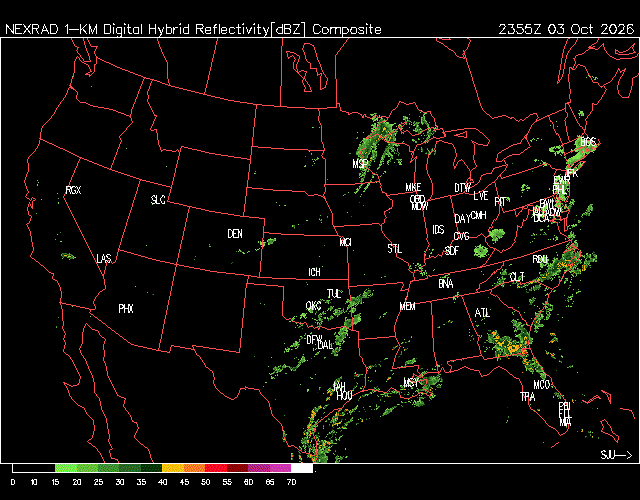Click the CMH airport label
Viewport: 640px width, 500px height.
(478, 215)
